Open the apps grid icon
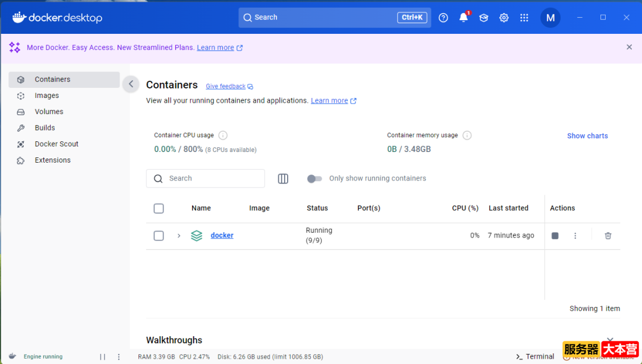Screen dimensions: 642x364 [524, 18]
